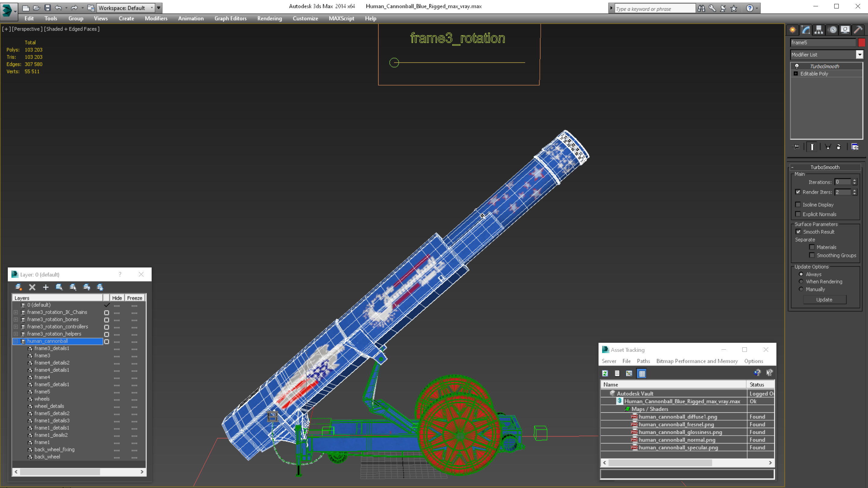Toggle Explicit Normals checkbox

pyautogui.click(x=798, y=214)
